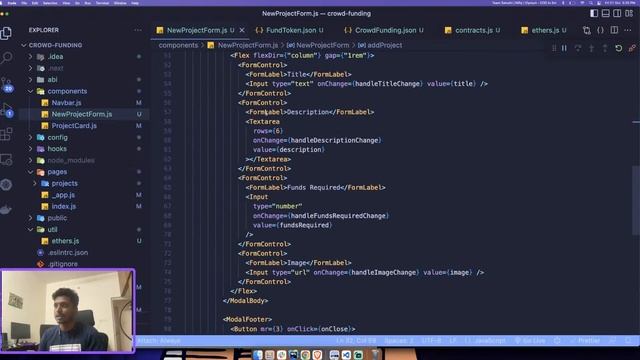
Task: Open index.js in the explorer
Action: [63, 207]
